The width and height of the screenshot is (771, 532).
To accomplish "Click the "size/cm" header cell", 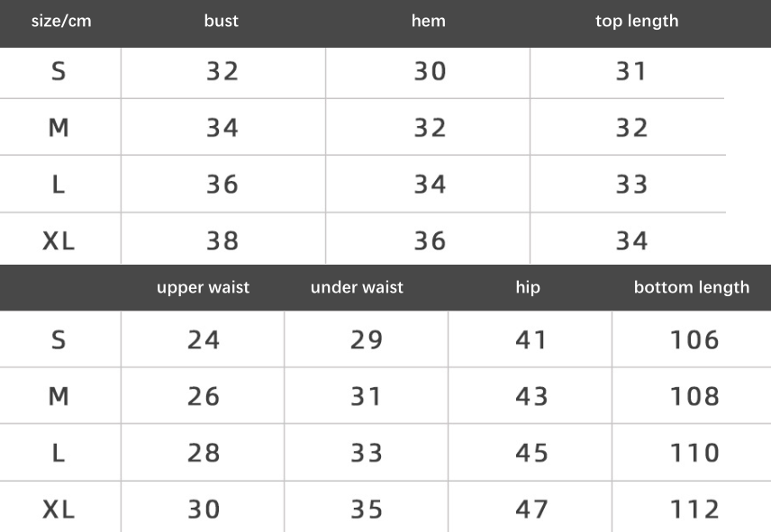I will 61,21.
